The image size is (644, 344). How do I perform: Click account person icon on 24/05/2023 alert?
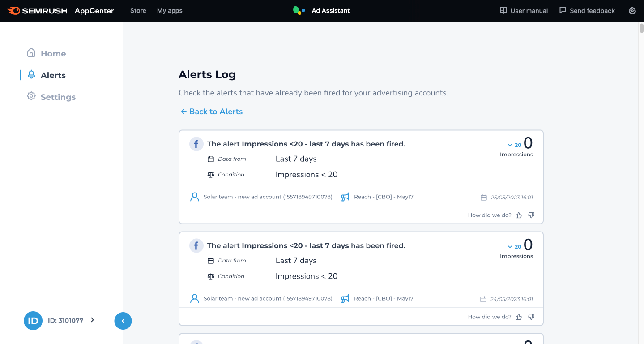click(x=195, y=299)
